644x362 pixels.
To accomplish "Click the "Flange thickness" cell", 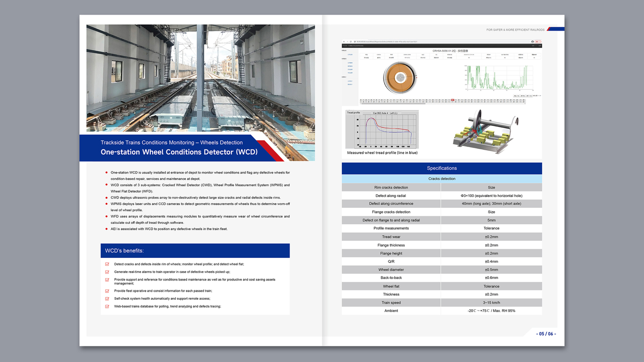I will pos(391,245).
